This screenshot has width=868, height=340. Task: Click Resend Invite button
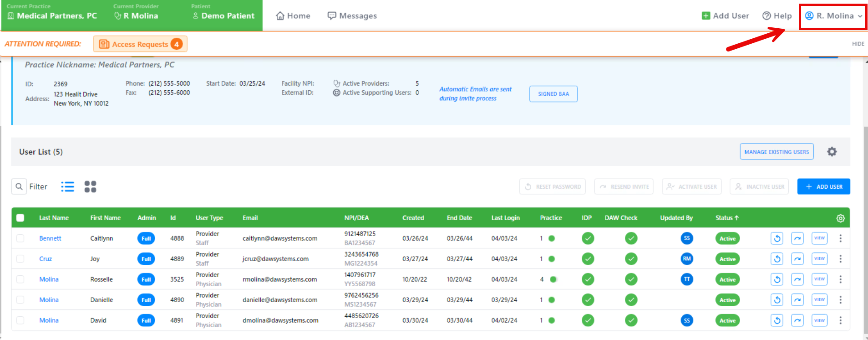(624, 186)
